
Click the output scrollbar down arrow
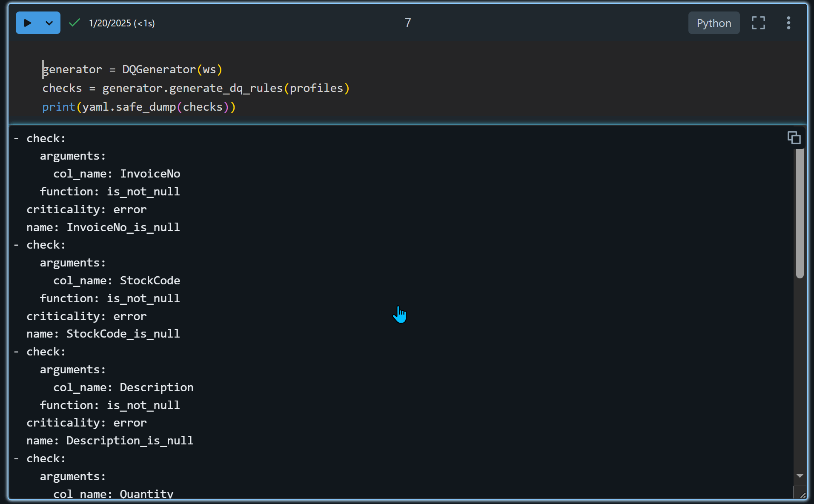click(x=800, y=476)
